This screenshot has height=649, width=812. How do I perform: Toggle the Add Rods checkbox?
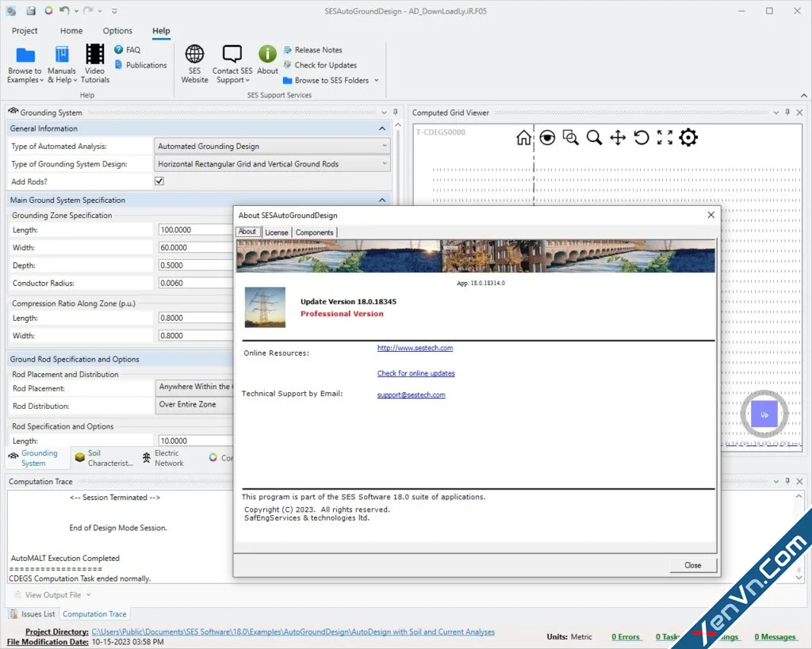coord(159,181)
